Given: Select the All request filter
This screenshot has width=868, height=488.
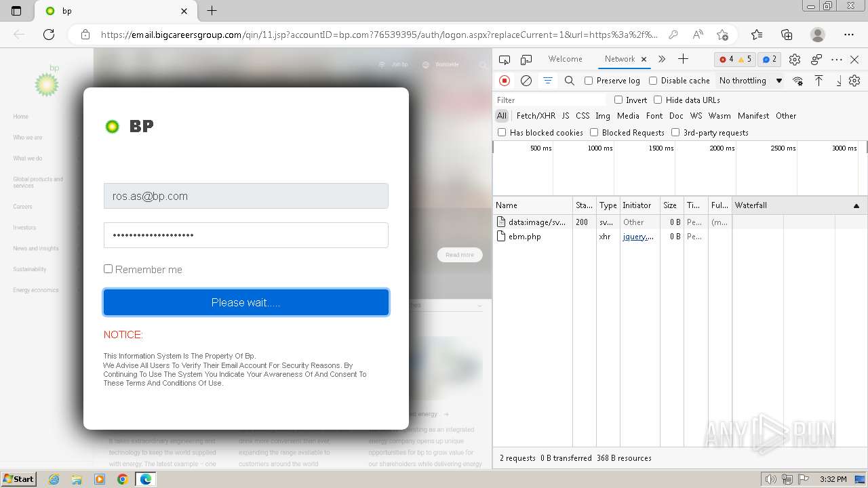Looking at the screenshot, I should 502,116.
